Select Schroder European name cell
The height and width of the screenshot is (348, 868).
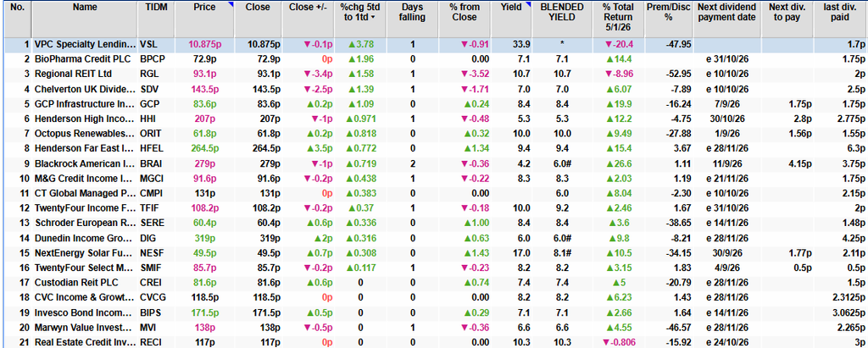85,223
